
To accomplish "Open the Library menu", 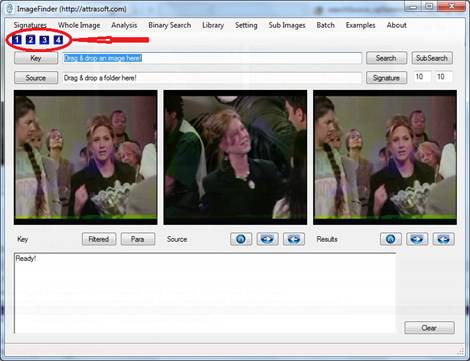I will click(x=213, y=25).
